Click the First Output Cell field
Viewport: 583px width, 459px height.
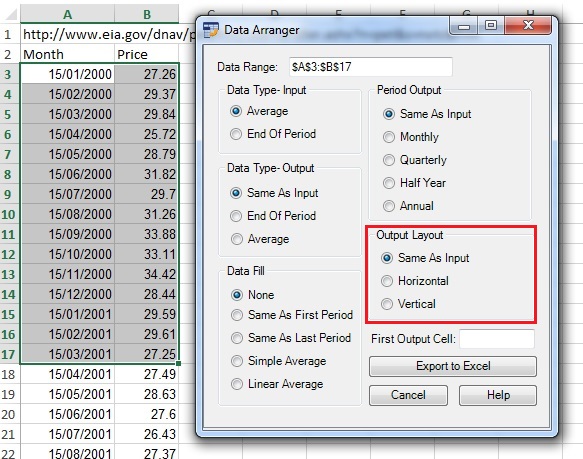tap(497, 339)
